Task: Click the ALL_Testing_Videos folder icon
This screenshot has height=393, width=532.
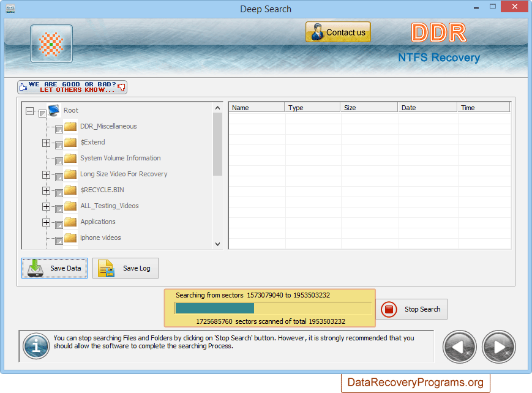Action: point(70,206)
